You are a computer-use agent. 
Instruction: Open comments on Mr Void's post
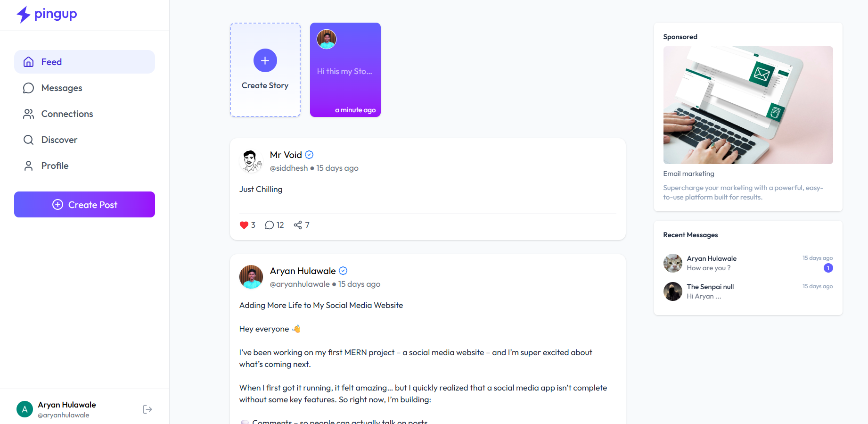[270, 225]
